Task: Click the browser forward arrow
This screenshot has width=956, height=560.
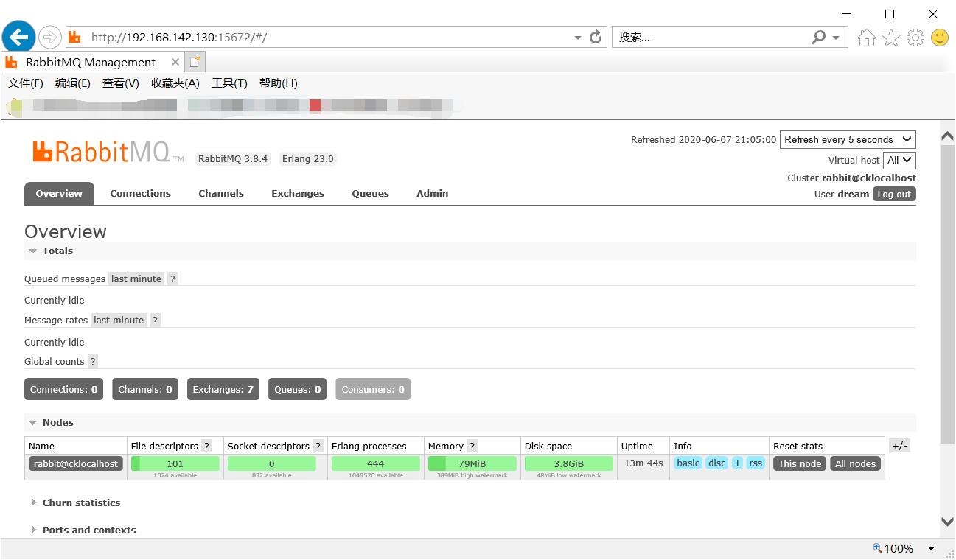Action: 49,37
